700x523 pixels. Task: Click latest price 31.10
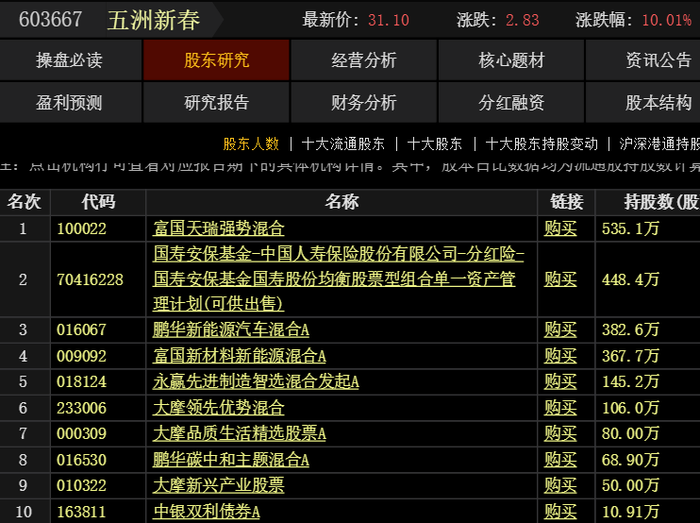(388, 20)
